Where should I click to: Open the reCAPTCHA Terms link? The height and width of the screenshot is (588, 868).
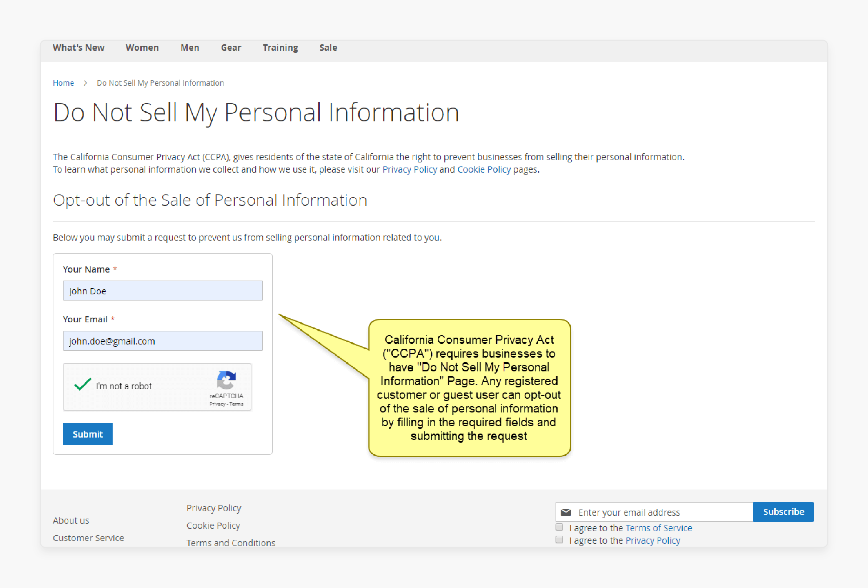click(236, 404)
